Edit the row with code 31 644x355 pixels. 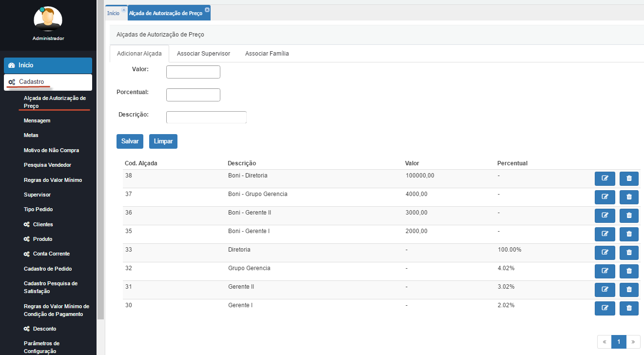tap(605, 290)
